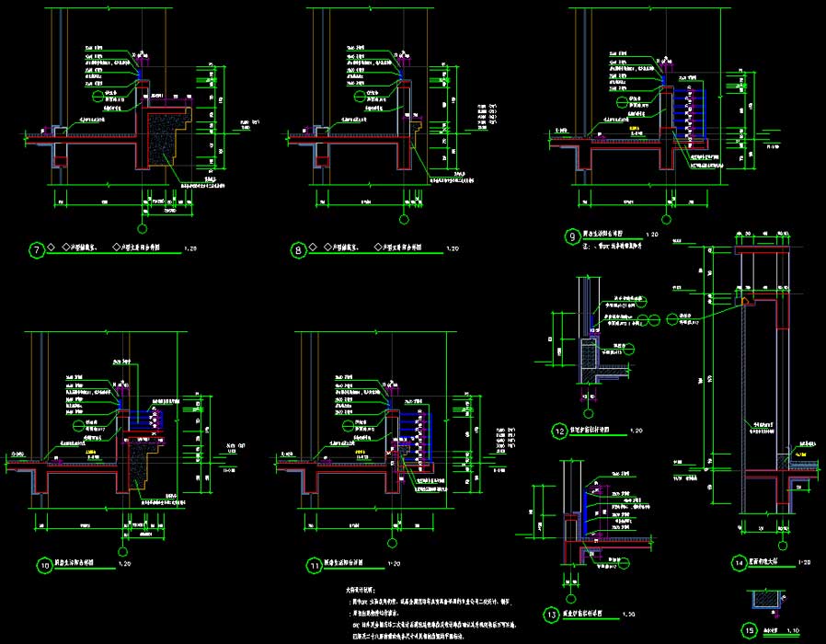The width and height of the screenshot is (826, 644).
Task: Click the detail number 7 circle marker
Action: 37,249
